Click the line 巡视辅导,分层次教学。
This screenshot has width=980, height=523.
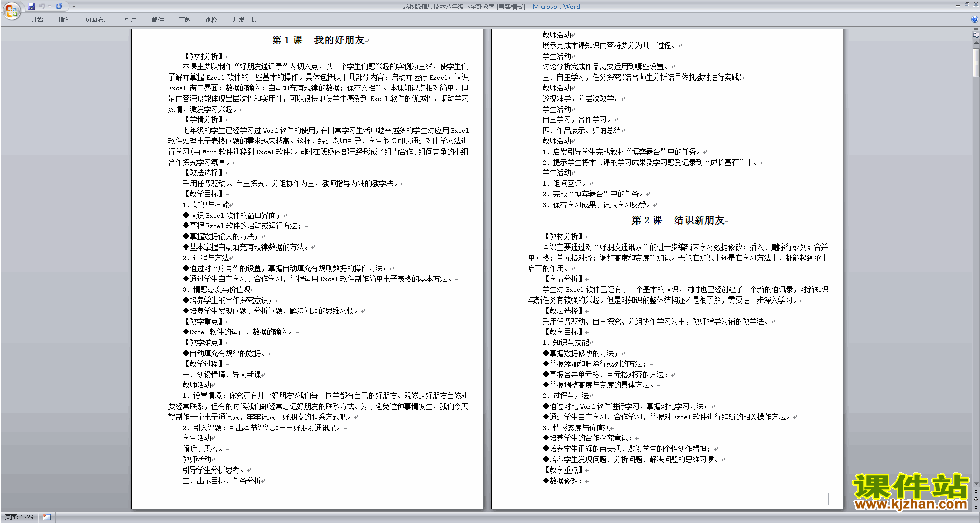(580, 98)
